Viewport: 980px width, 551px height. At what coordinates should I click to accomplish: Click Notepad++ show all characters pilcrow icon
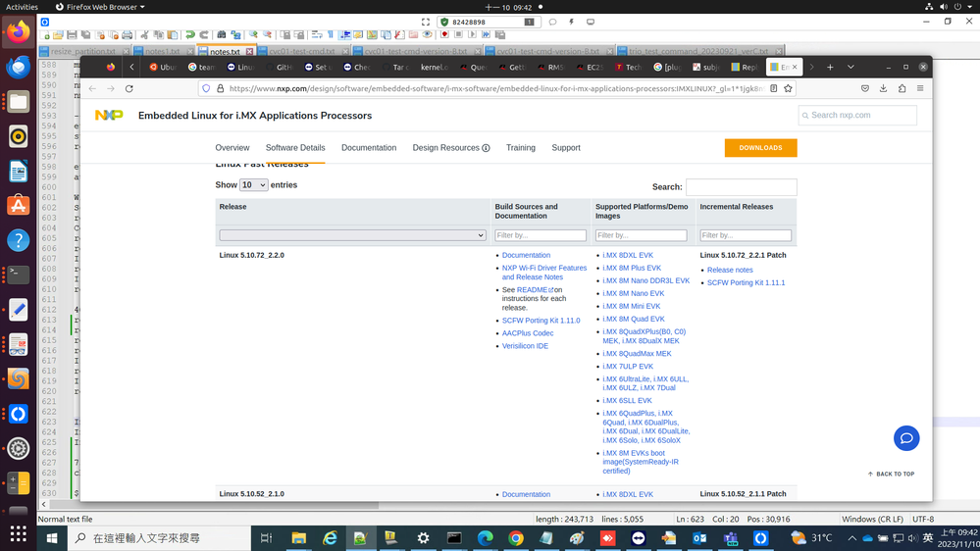click(x=331, y=35)
